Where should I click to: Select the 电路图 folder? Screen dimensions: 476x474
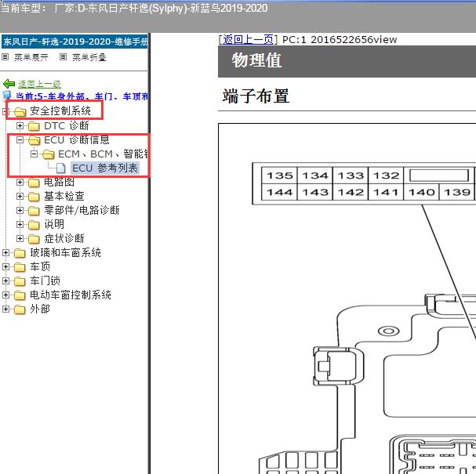(59, 182)
